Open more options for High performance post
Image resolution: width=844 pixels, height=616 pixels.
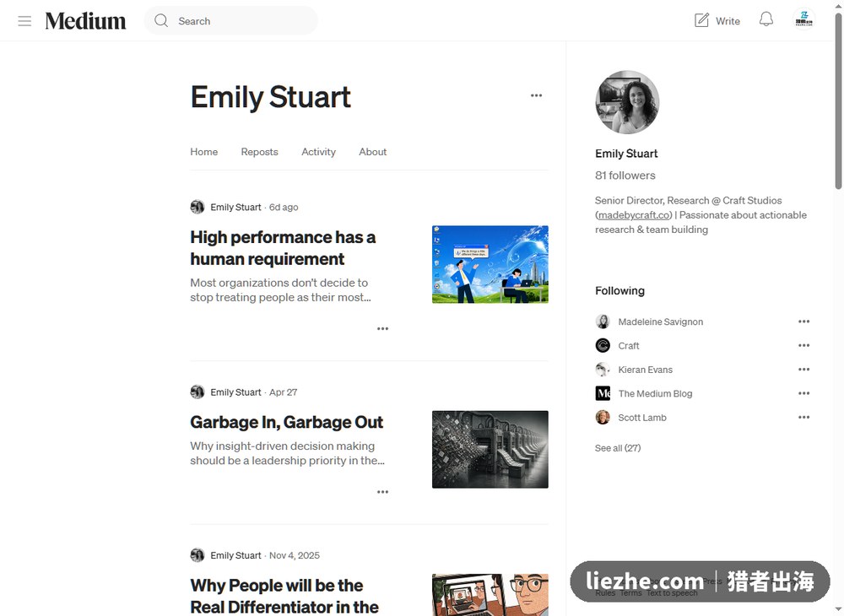click(382, 329)
